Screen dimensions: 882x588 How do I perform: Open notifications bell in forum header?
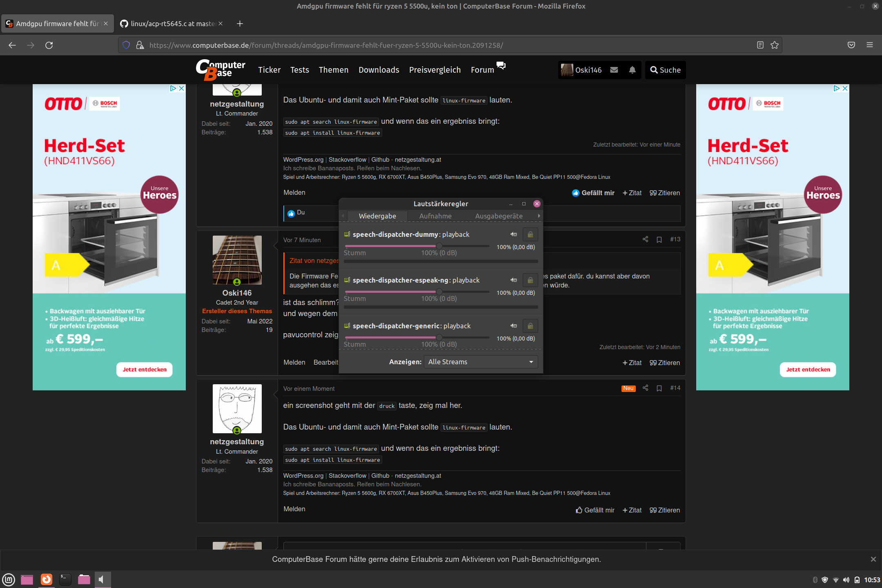tap(632, 70)
